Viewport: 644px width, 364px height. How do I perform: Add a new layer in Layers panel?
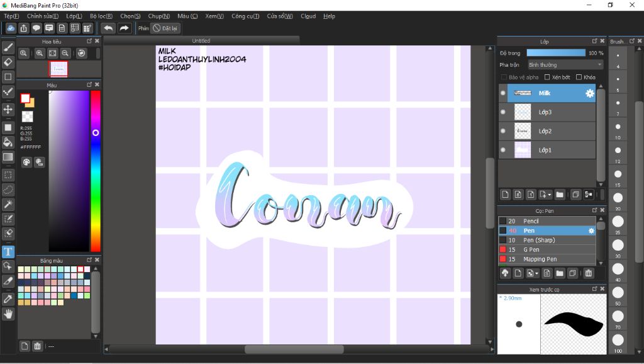(x=505, y=194)
